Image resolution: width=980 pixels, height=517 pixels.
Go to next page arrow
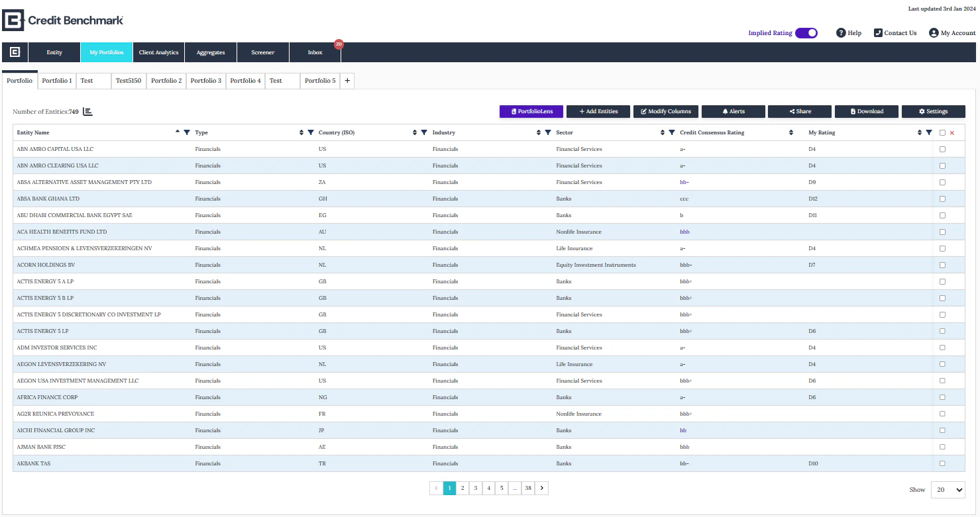click(542, 488)
